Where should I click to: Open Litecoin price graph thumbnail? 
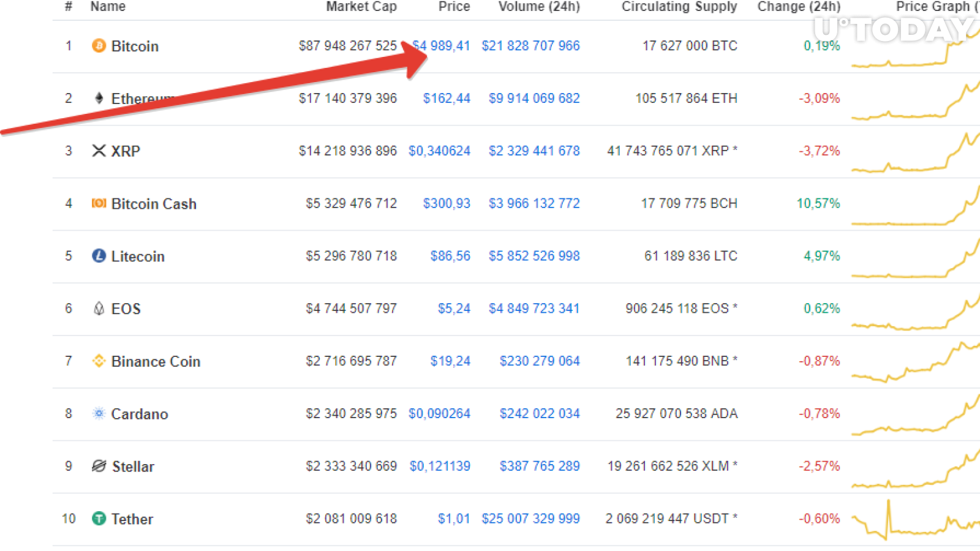pyautogui.click(x=916, y=257)
